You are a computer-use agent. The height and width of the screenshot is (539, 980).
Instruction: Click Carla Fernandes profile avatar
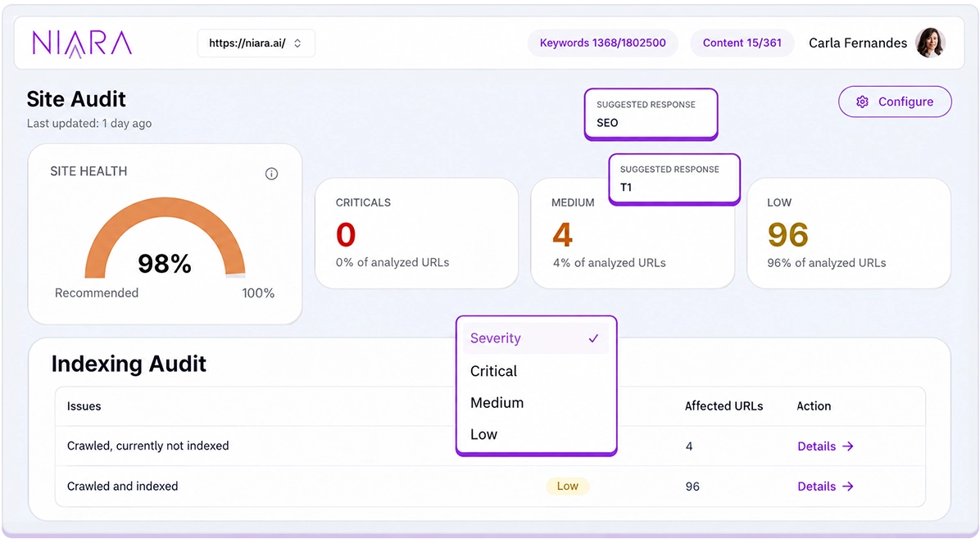click(x=930, y=43)
